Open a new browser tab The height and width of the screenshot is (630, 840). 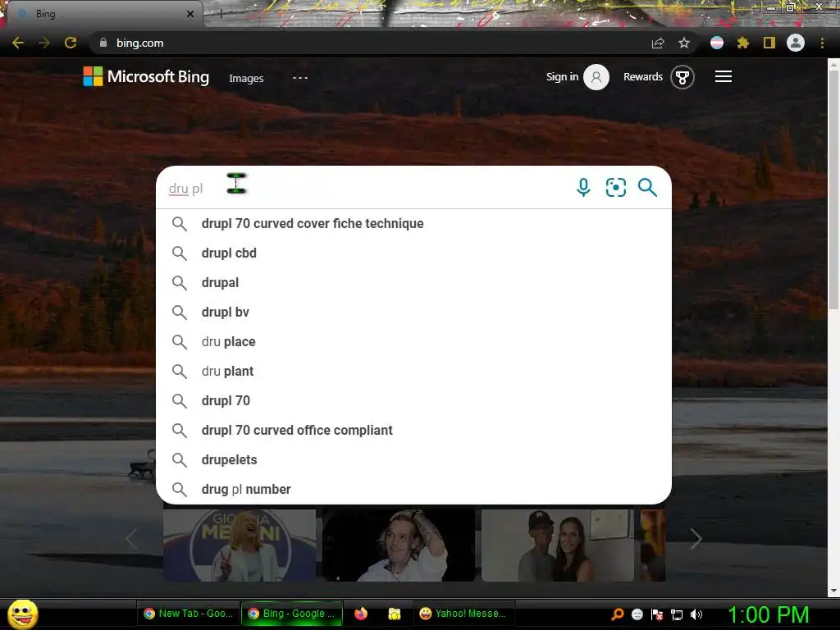point(221,14)
